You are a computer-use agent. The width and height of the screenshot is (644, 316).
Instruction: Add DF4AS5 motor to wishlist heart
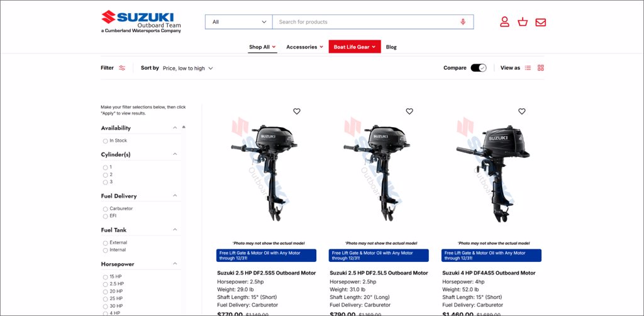[x=521, y=111]
